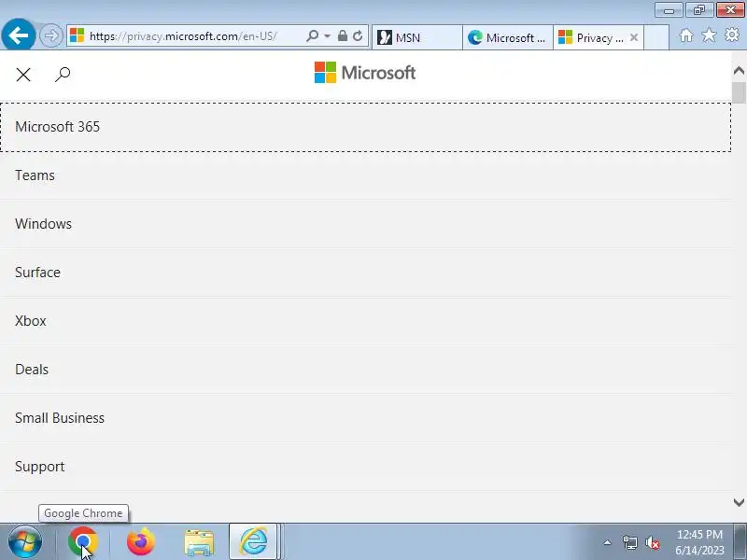Click the Internet Explorer taskbar icon
The width and height of the screenshot is (747, 560).
pyautogui.click(x=253, y=542)
